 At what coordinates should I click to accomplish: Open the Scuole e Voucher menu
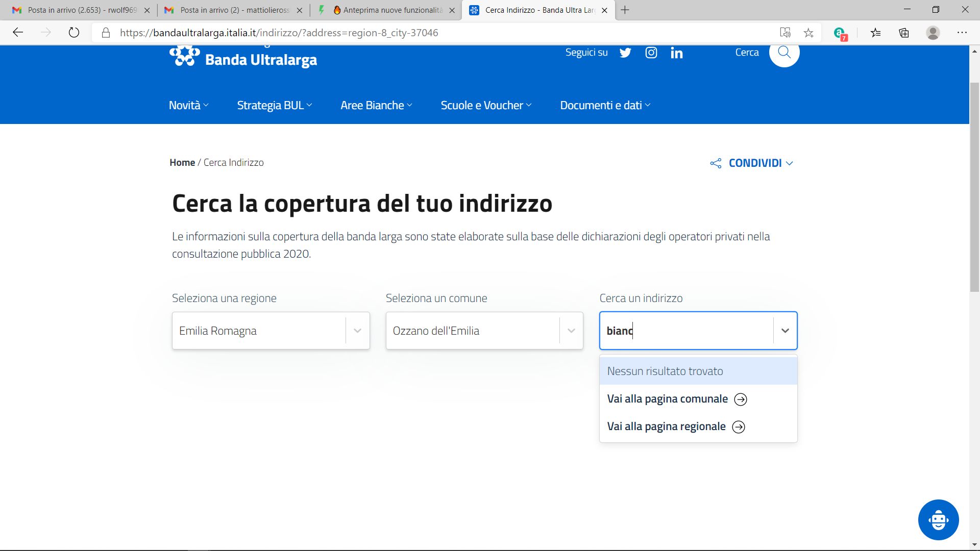[486, 105]
